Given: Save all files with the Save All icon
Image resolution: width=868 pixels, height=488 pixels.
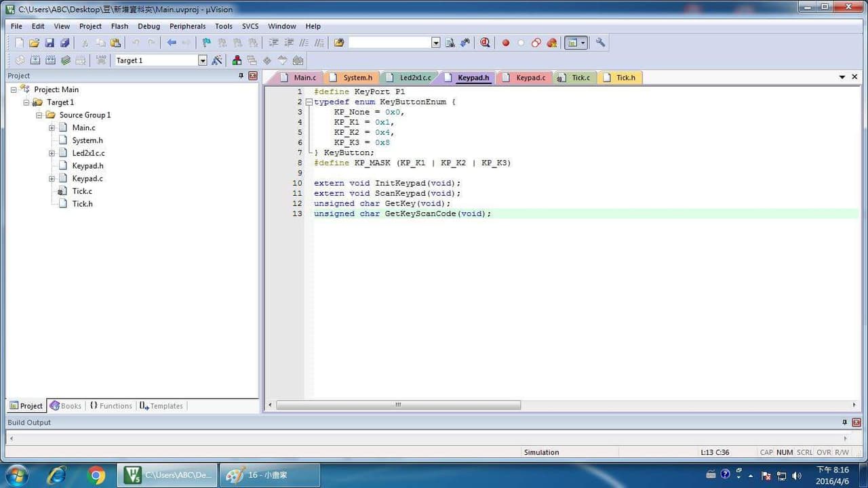Looking at the screenshot, I should click(64, 43).
